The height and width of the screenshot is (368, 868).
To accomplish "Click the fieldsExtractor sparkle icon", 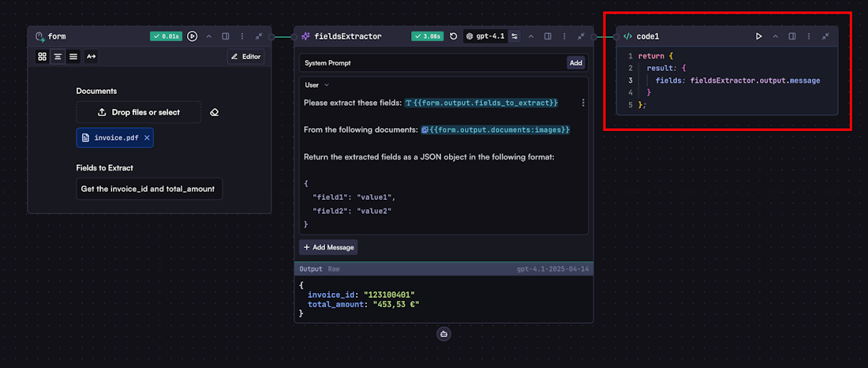I will click(x=305, y=36).
